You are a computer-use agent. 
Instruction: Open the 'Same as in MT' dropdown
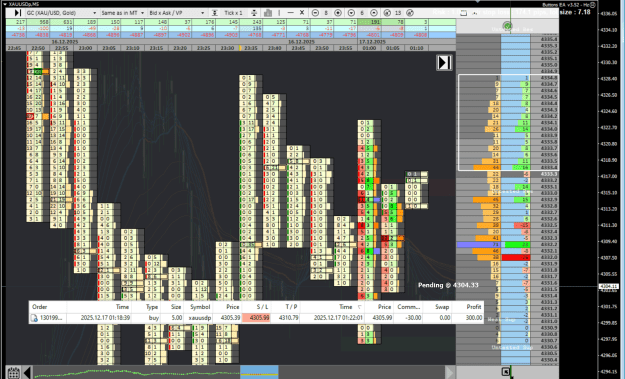click(123, 13)
